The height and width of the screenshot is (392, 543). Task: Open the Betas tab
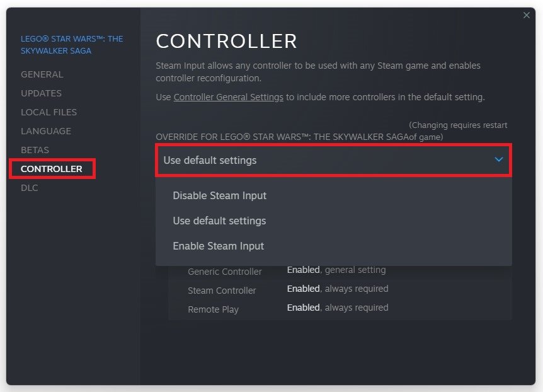point(35,150)
